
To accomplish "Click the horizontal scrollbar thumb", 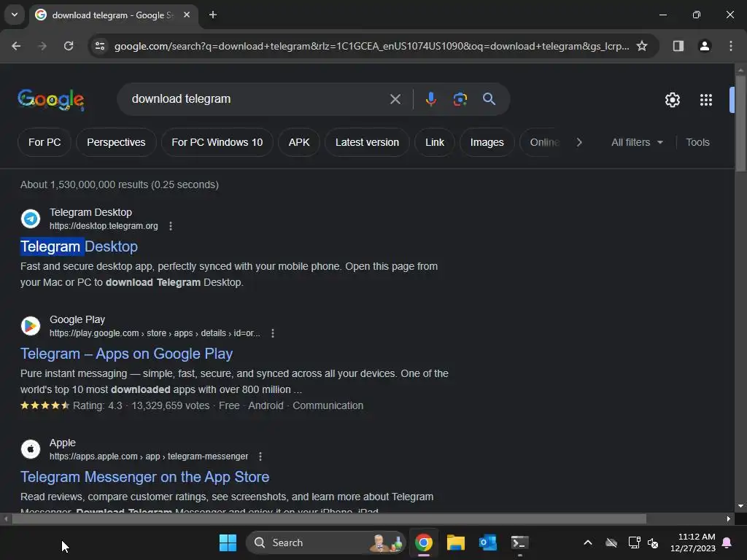I will tap(329, 519).
